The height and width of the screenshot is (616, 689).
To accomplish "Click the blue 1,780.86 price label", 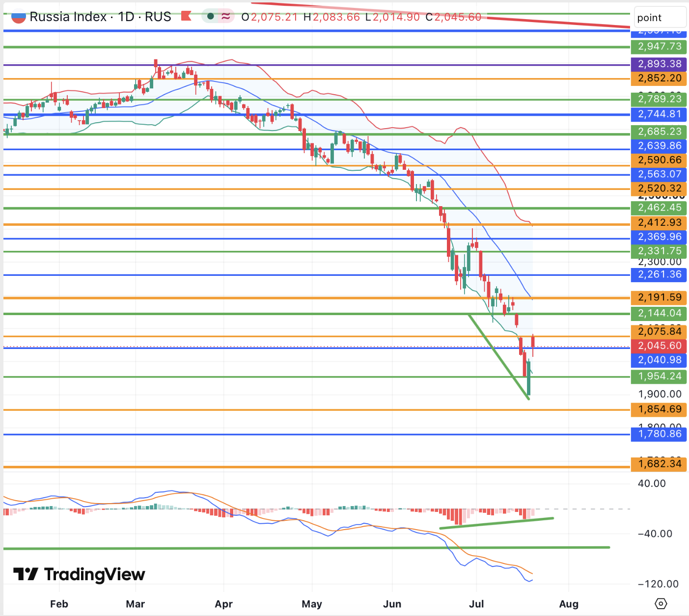I will tap(659, 434).
